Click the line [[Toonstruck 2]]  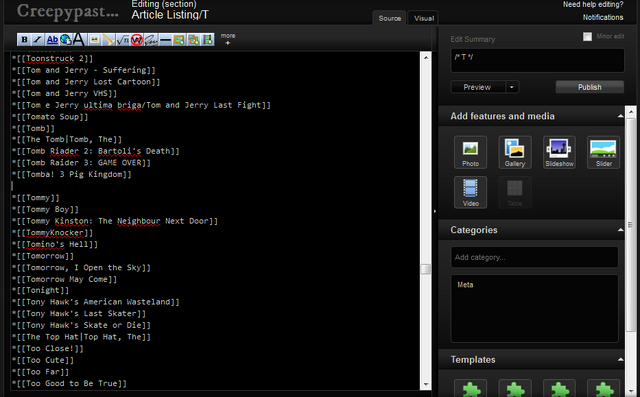[x=53, y=59]
